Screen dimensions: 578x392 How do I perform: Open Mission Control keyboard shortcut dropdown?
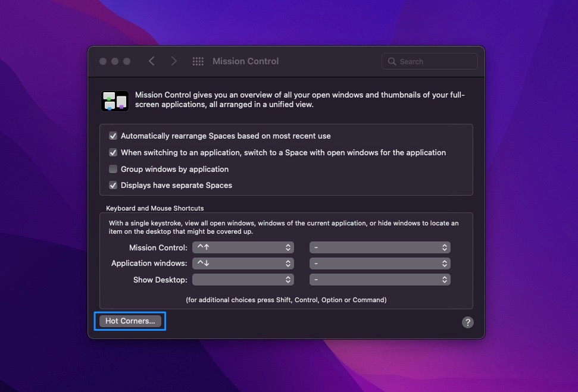coord(243,247)
